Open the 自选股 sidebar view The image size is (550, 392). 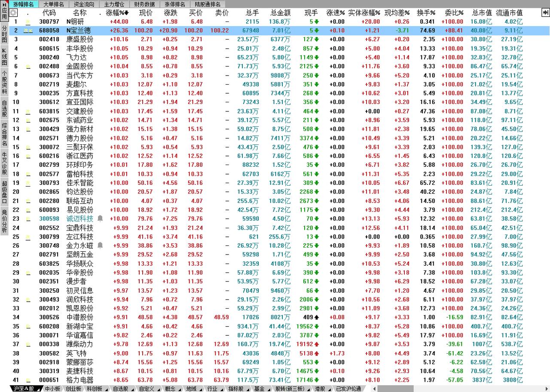tap(4, 108)
